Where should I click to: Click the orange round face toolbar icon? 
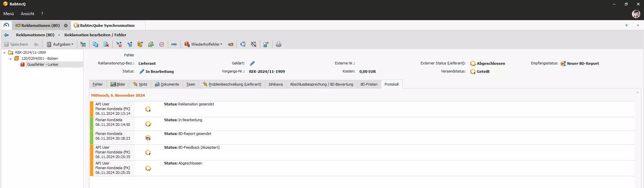162,44
